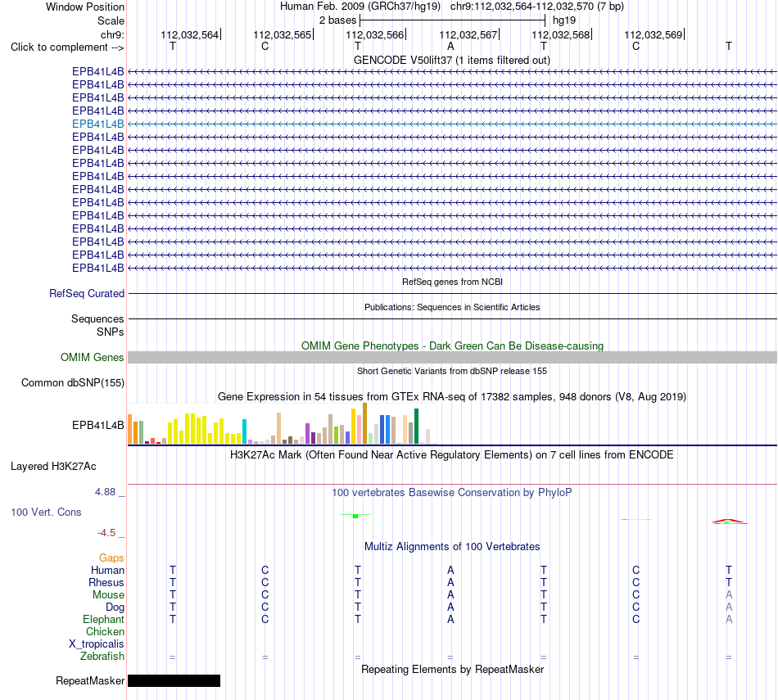Open the 'GENCODE V50lift37 (1 items filtered out)' track title
778x700 pixels.
[x=451, y=60]
